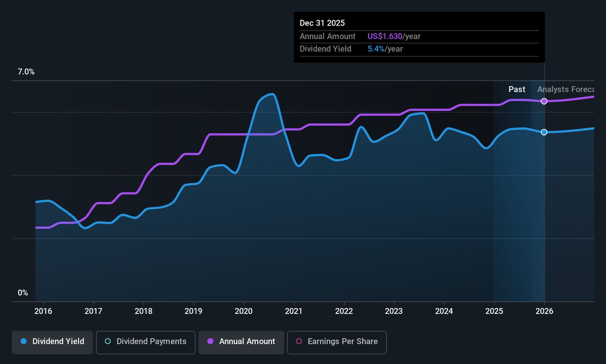Image resolution: width=606 pixels, height=364 pixels.
Task: Click the 0% y-axis label
Action: coord(23,293)
